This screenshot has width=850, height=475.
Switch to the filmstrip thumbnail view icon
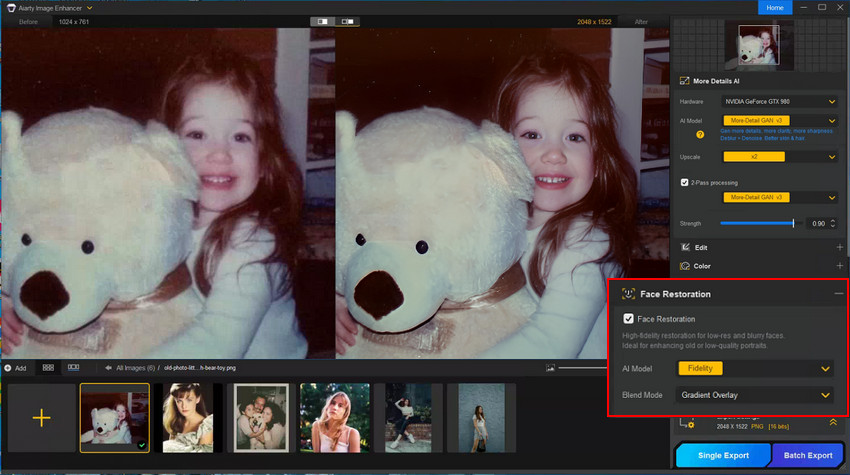coord(73,368)
